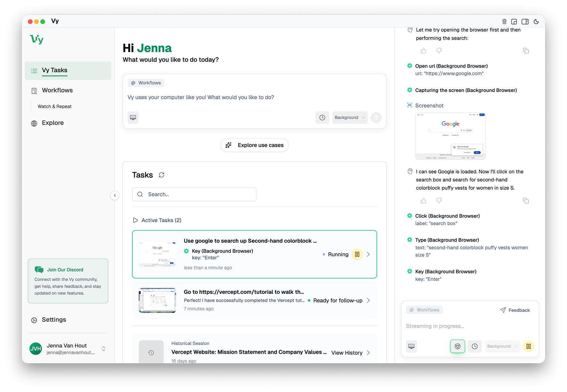Open the Vercept tutorial task thumbnail
This screenshot has height=392, width=567.
[157, 300]
